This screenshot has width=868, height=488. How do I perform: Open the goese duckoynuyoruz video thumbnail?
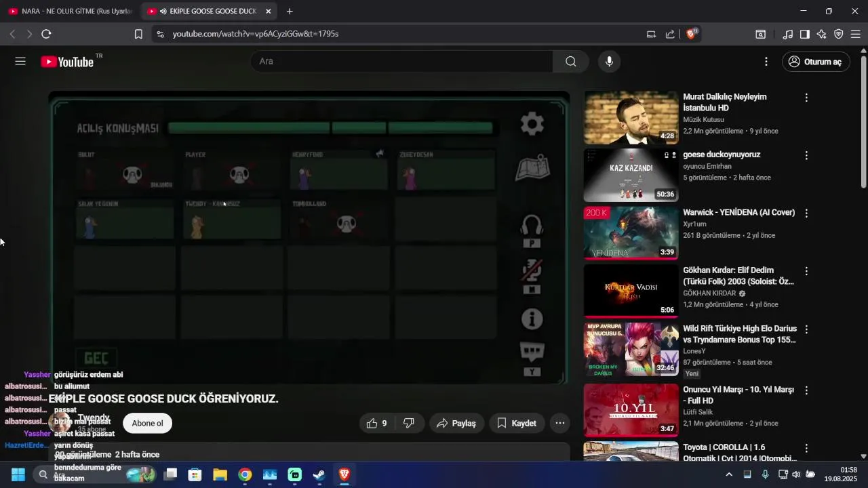(x=631, y=176)
